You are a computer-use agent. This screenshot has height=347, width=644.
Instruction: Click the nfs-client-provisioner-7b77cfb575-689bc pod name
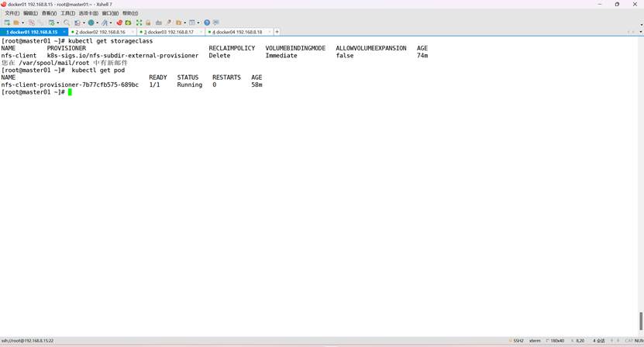tap(70, 84)
